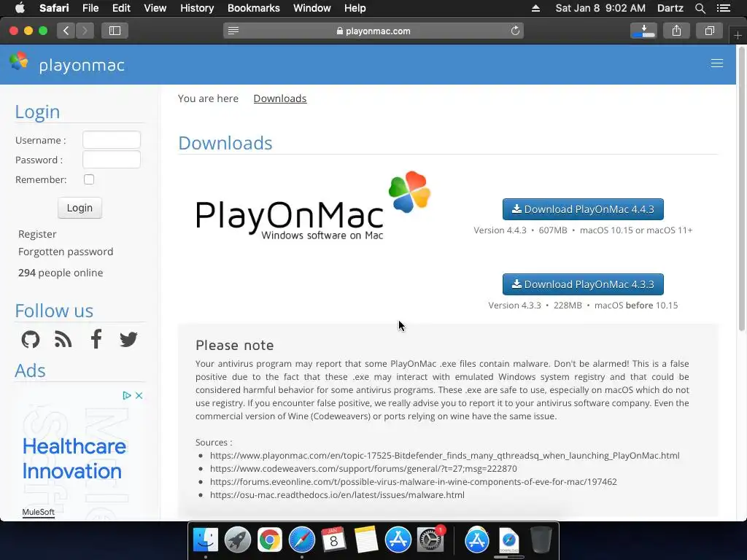
Task: Open the Apple menu
Action: coord(20,7)
